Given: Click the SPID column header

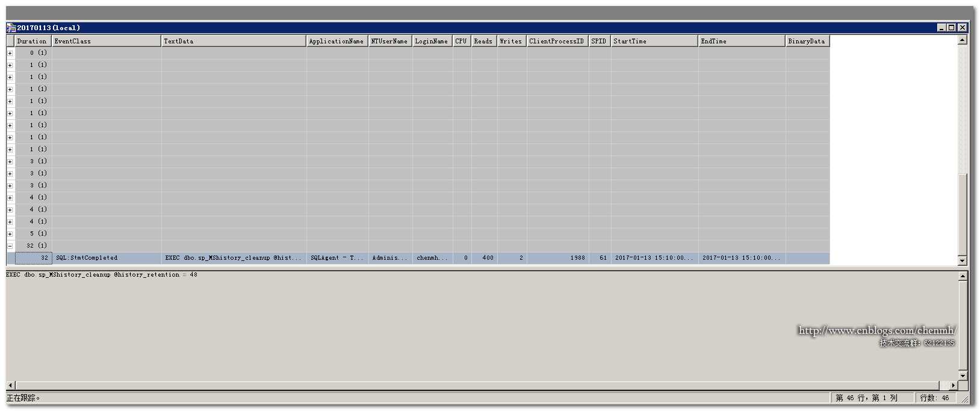Looking at the screenshot, I should (x=600, y=41).
